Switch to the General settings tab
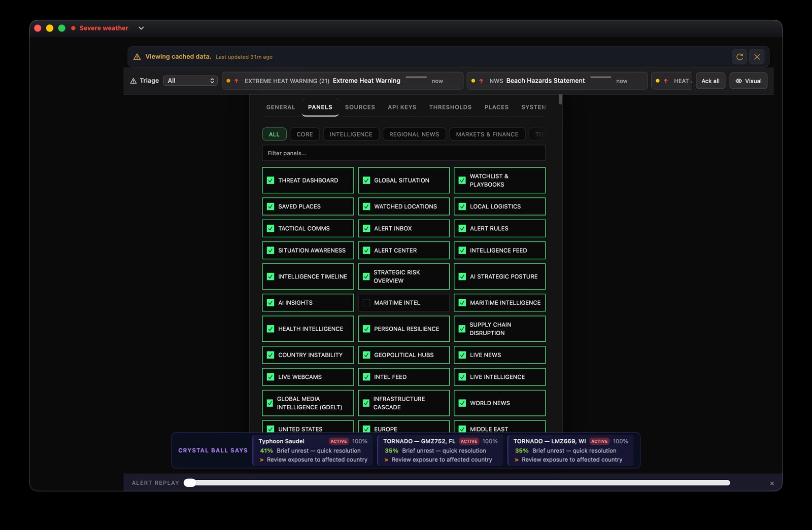The image size is (812, 530). pyautogui.click(x=281, y=107)
